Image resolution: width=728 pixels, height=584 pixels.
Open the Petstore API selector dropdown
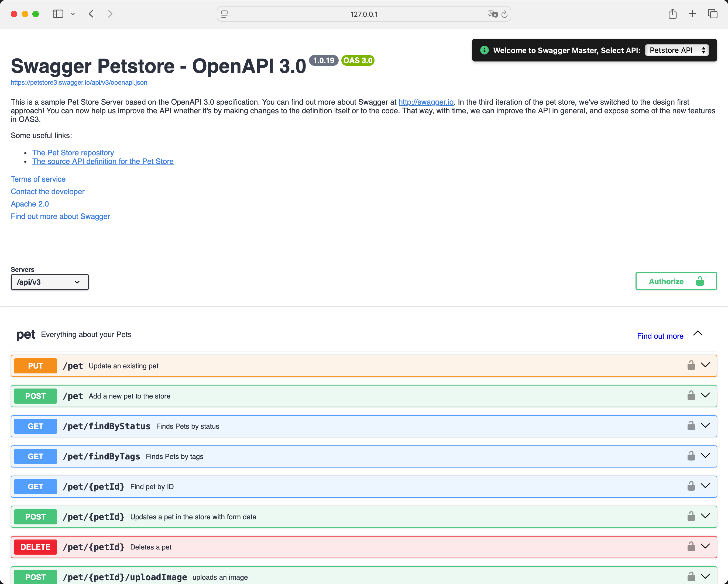(677, 50)
